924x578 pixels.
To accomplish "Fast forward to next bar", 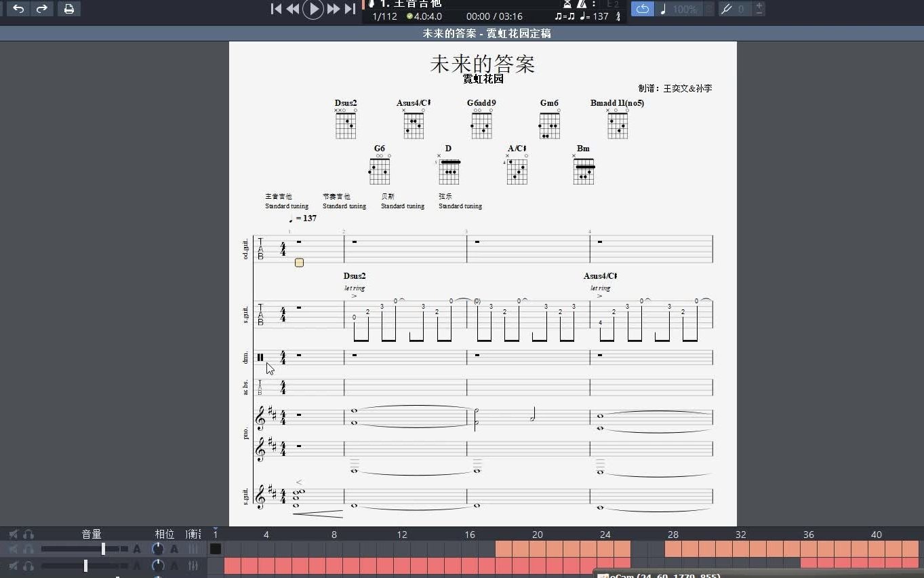I will click(334, 9).
